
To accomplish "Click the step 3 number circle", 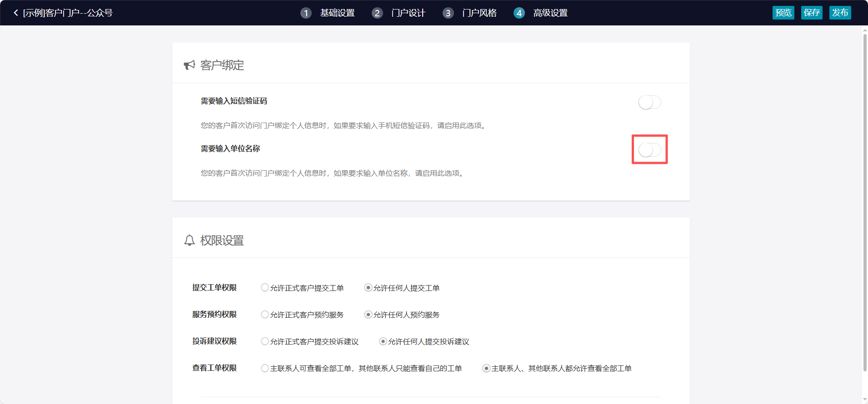I will pos(448,13).
